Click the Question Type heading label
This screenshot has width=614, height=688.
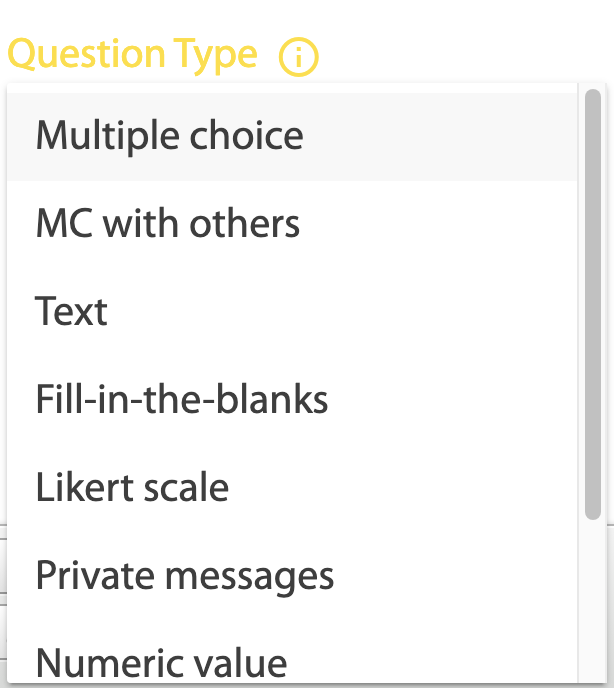click(133, 55)
